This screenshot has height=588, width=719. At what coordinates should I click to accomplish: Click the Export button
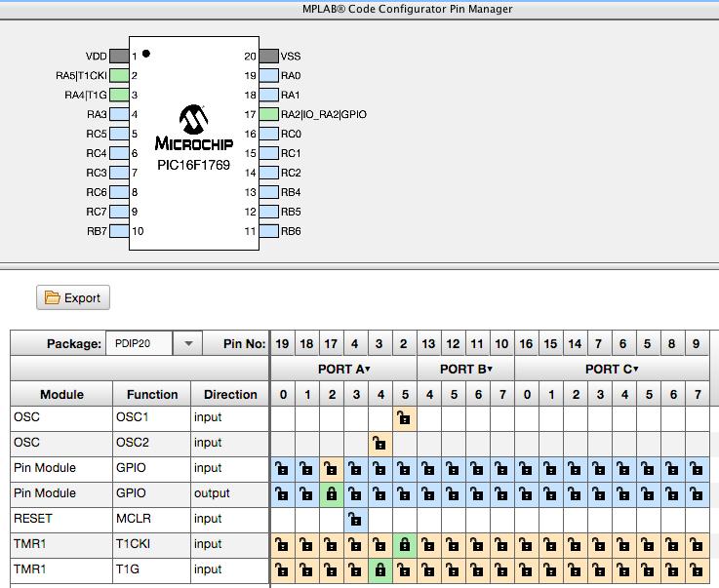click(x=73, y=297)
